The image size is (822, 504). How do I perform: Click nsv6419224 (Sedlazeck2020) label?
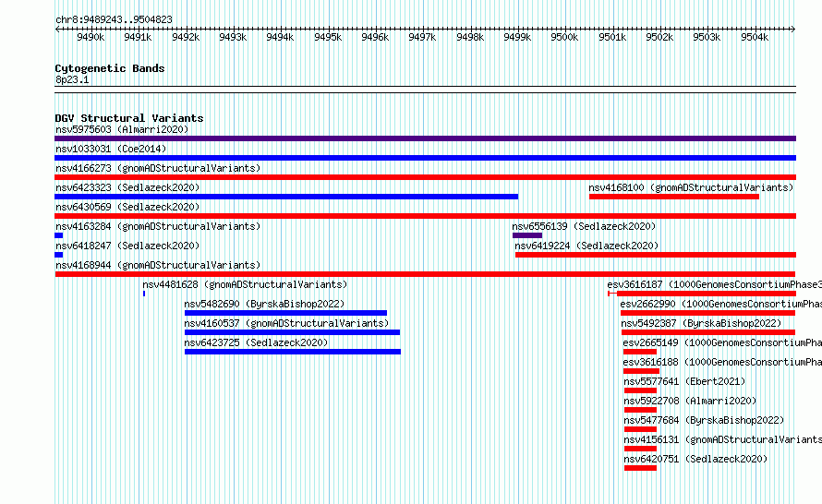coord(586,246)
